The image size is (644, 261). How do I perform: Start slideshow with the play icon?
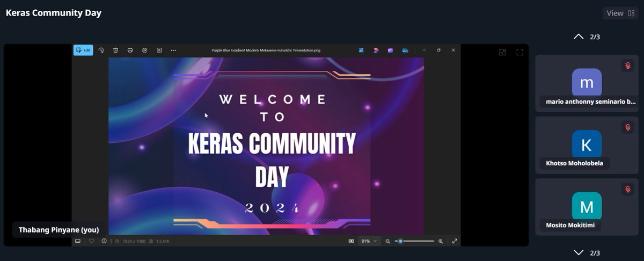159,50
